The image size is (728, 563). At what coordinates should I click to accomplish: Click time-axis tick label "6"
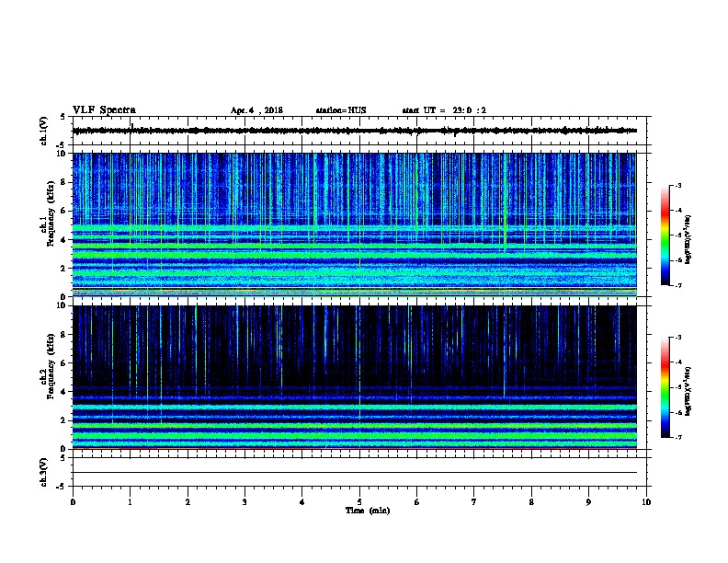(x=417, y=502)
